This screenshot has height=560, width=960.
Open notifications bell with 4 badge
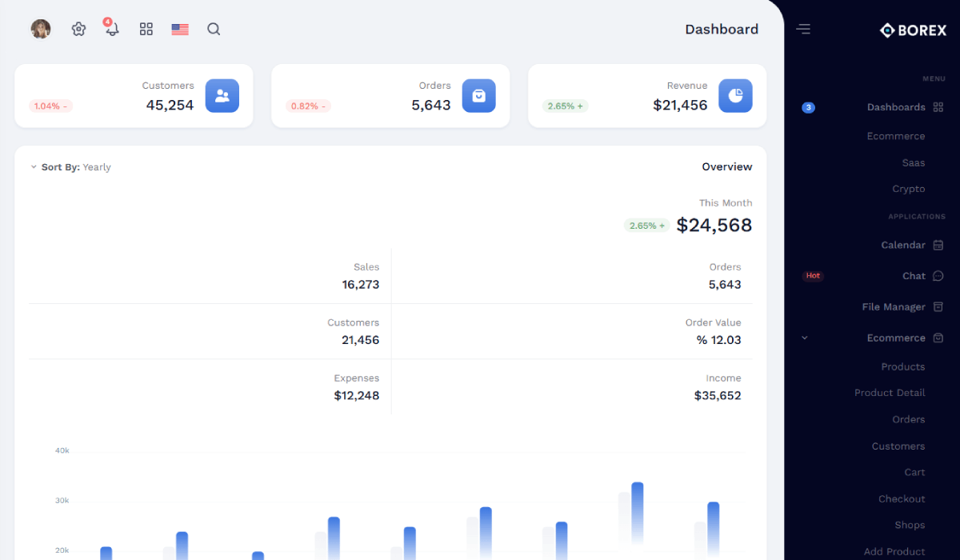point(112,29)
